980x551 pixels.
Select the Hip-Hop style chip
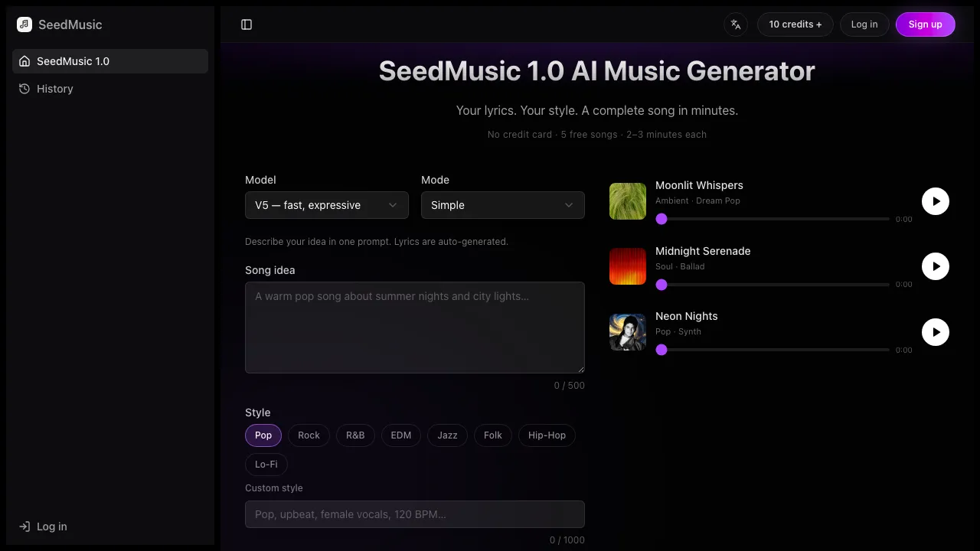click(x=547, y=435)
